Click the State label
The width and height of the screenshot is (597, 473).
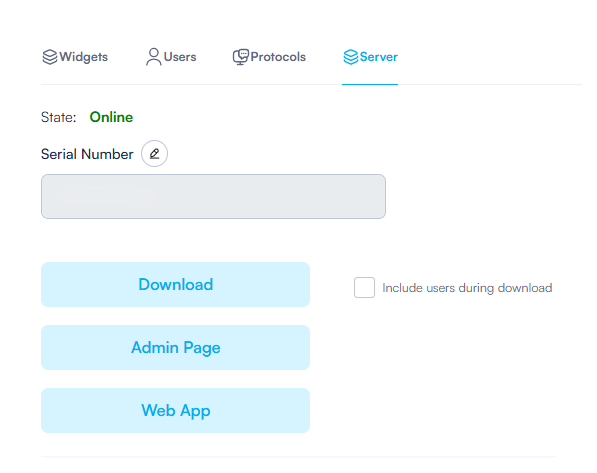pyautogui.click(x=59, y=117)
